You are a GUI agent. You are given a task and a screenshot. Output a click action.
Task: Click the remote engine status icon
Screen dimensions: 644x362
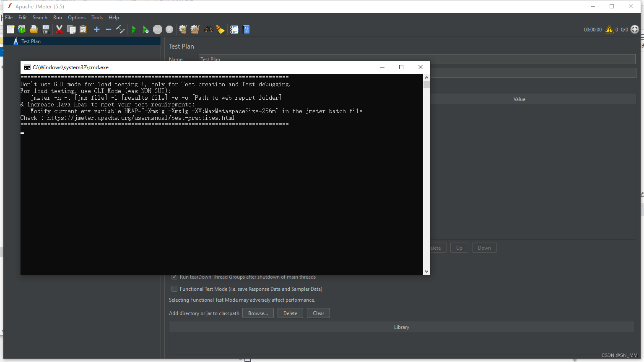pos(635,29)
